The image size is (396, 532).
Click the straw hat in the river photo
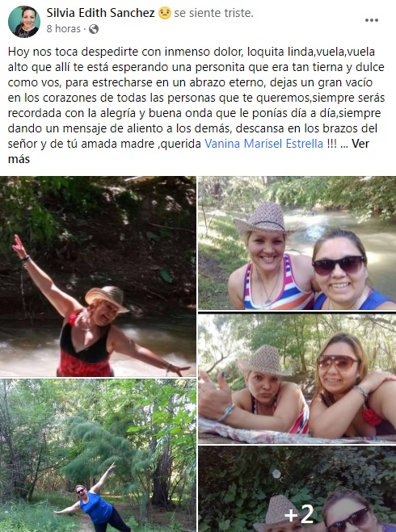pyautogui.click(x=107, y=298)
